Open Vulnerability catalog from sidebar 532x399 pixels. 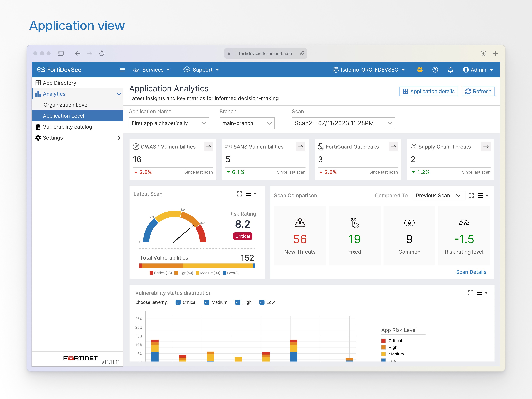(67, 127)
